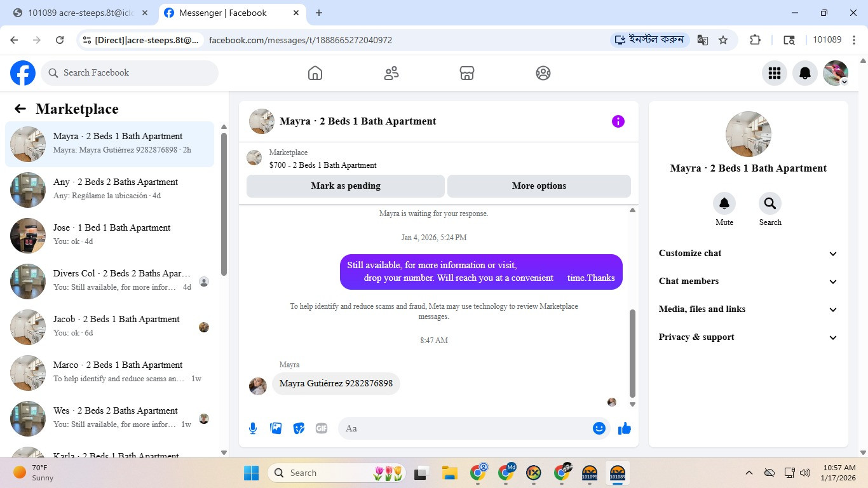Mute the conversation with the bell icon
Image resolution: width=868 pixels, height=488 pixels.
click(x=724, y=203)
